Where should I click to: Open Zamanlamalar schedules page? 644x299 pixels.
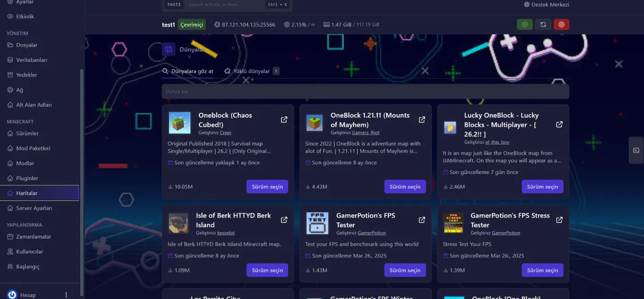[34, 237]
